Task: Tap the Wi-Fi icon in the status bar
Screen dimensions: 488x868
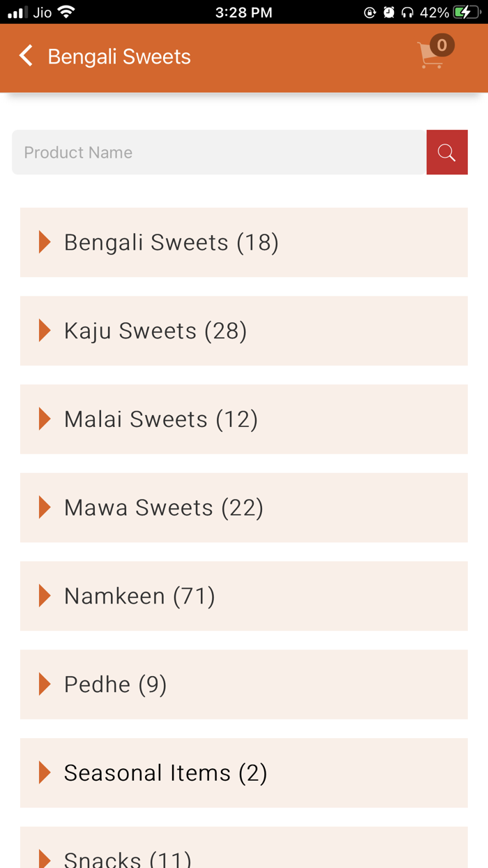Action: click(x=66, y=11)
